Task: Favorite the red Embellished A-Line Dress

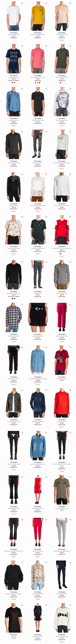Action: click(46, 477)
